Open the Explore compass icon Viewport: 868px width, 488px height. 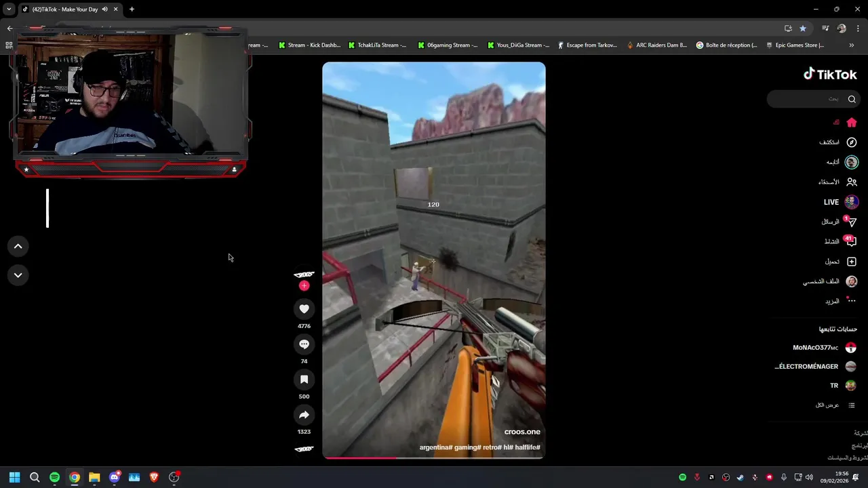[x=852, y=142]
